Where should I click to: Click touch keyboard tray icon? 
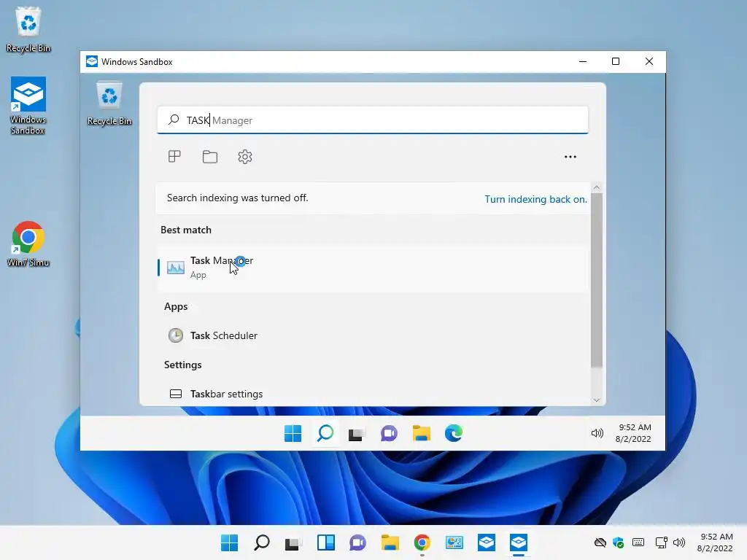638,542
